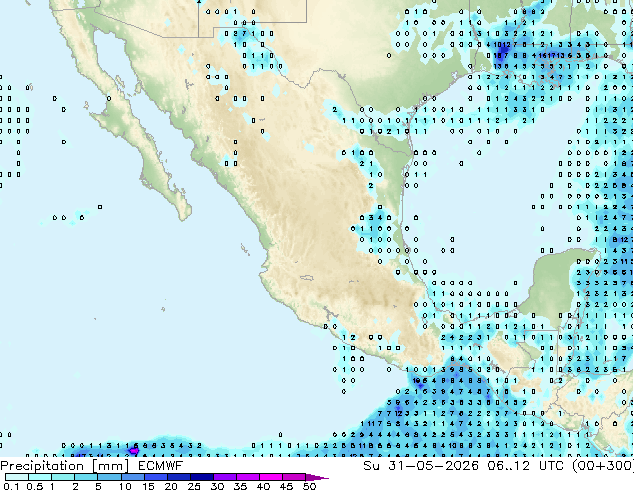This screenshot has width=634, height=490.
Task: Click the '40' legend scale value
Action: coord(263,486)
